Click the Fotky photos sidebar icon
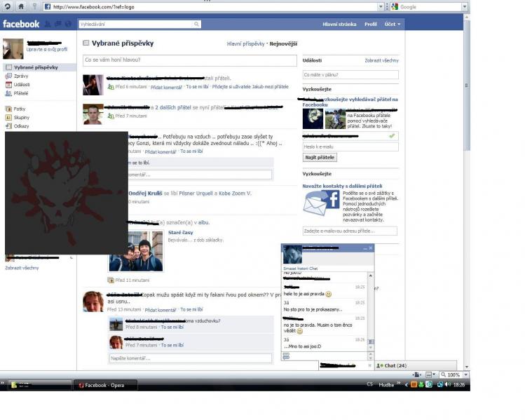Image resolution: width=525 pixels, height=420 pixels. click(x=8, y=109)
